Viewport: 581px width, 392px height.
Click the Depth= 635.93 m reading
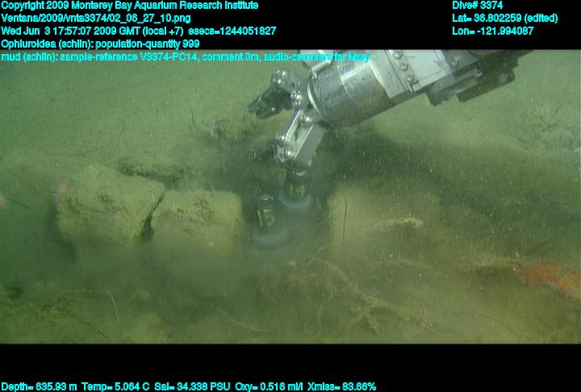pos(39,387)
